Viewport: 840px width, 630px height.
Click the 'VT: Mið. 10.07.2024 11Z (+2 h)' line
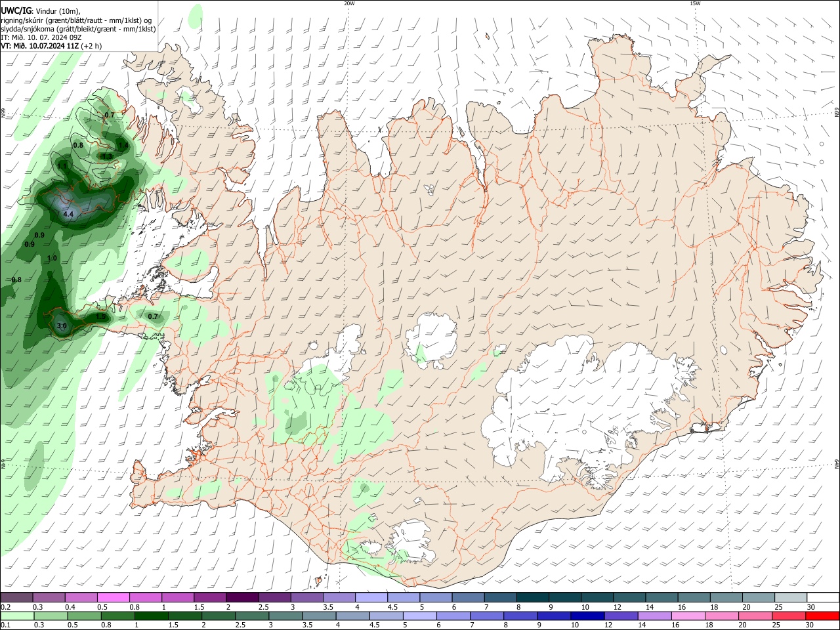(x=51, y=46)
